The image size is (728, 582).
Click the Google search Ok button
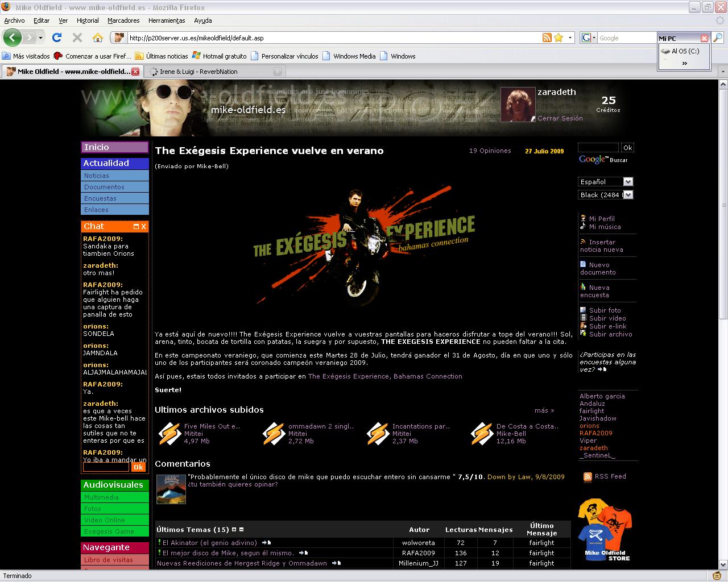627,148
